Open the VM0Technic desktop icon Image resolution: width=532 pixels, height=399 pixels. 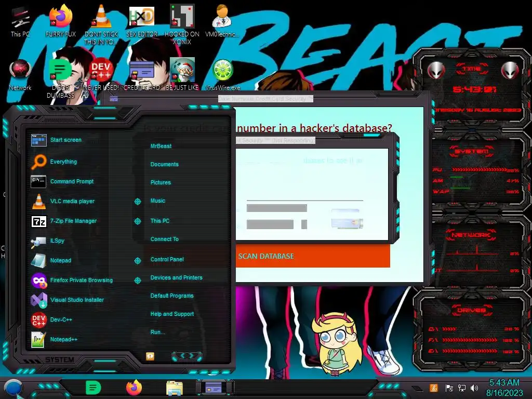coord(222,22)
